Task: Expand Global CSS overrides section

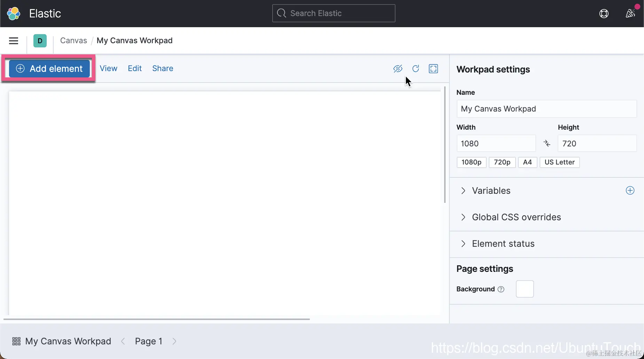Action: click(x=516, y=217)
